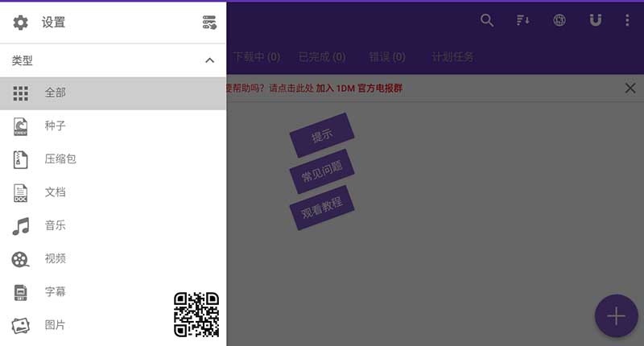Open the built-in browser globe icon
Viewport: 644px width, 346px height.
click(559, 21)
